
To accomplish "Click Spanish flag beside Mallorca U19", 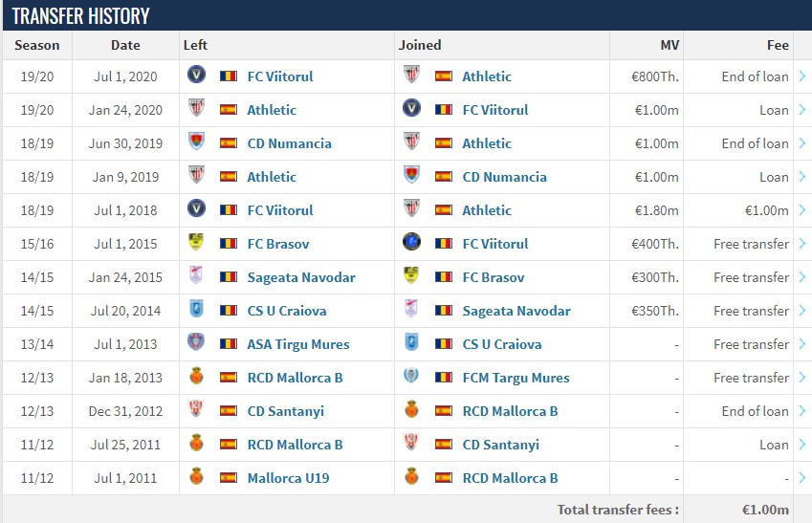I will click(229, 478).
